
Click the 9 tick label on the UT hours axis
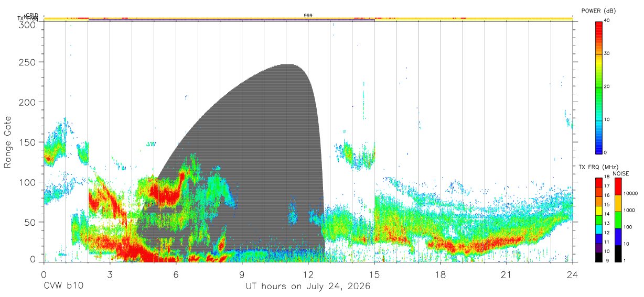242,274
